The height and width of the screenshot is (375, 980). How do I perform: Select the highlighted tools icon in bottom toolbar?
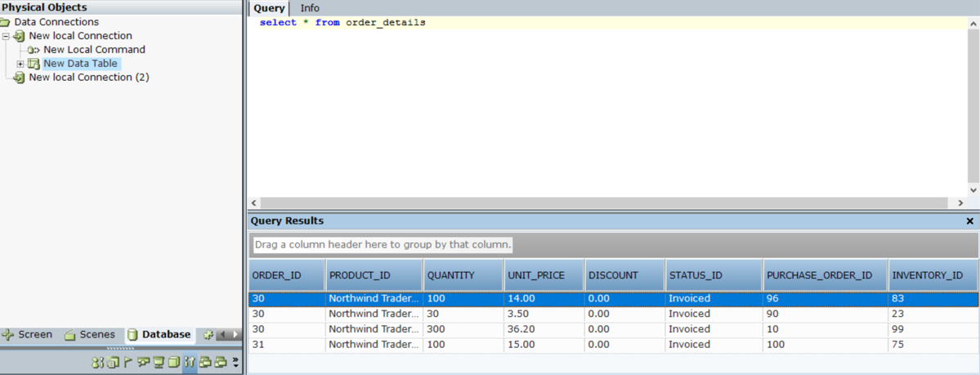pos(189,362)
